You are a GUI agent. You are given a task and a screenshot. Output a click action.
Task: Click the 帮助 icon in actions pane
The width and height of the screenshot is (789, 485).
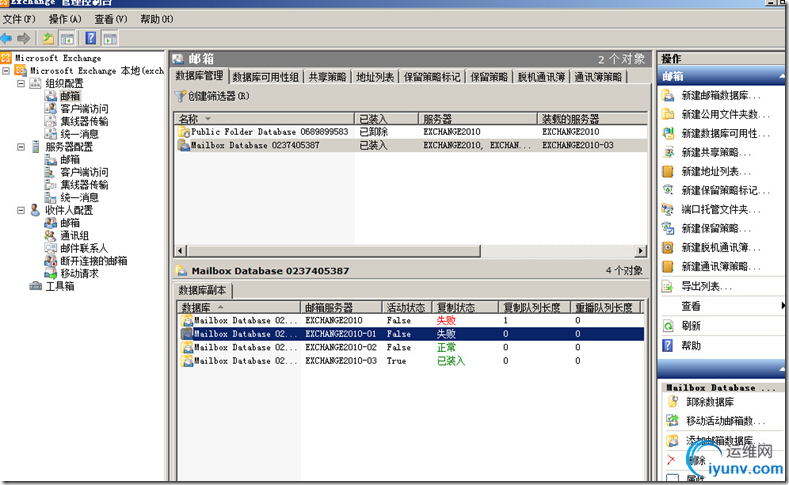[x=668, y=346]
